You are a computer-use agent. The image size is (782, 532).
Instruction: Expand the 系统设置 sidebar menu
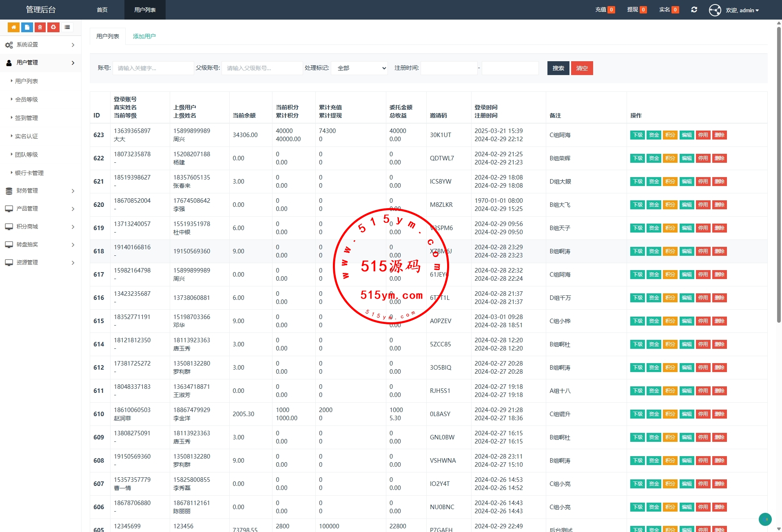point(40,45)
